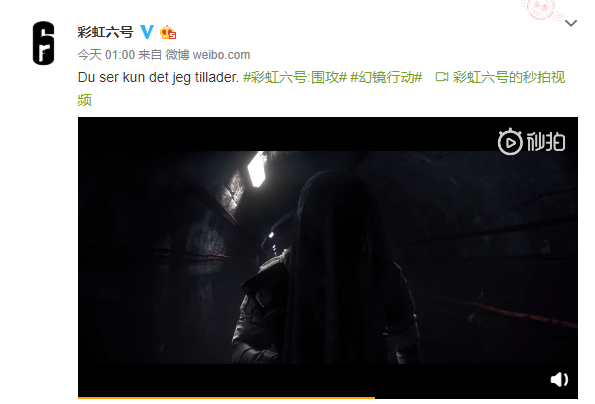Mute the video with the speaker icon
The width and height of the screenshot is (595, 404).
point(559,379)
